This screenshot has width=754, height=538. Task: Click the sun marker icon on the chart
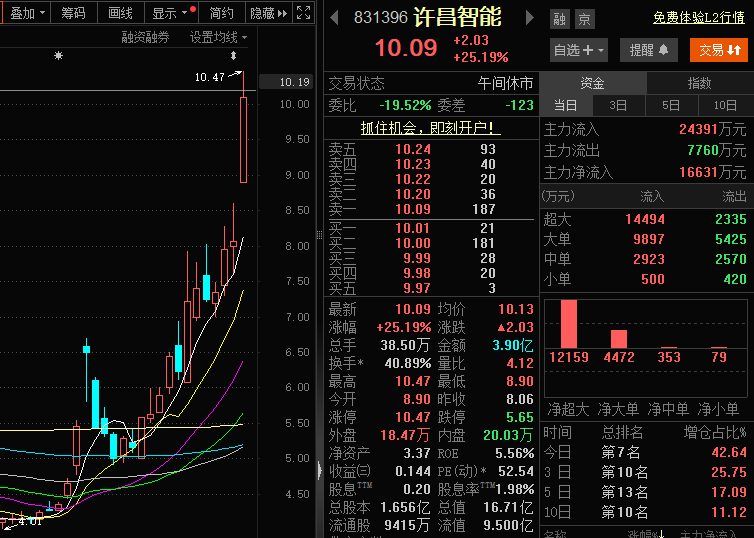pyautogui.click(x=58, y=56)
